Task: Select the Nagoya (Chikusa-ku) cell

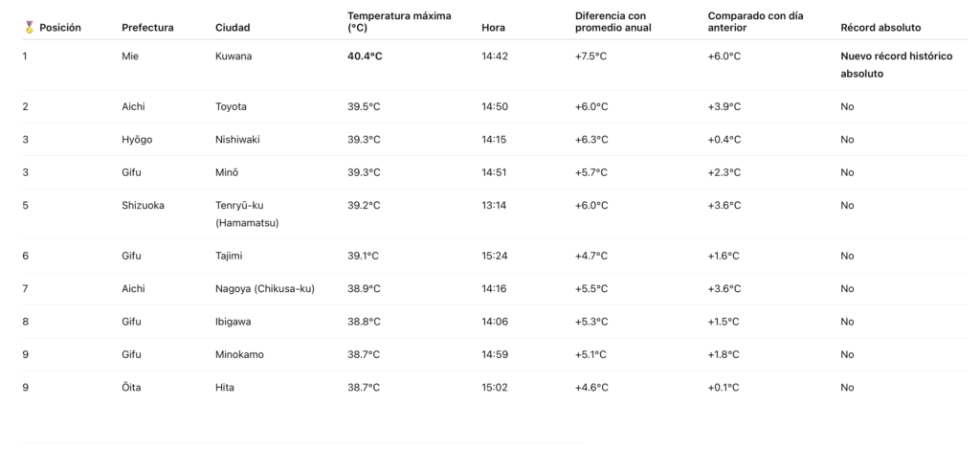Action: (x=265, y=289)
